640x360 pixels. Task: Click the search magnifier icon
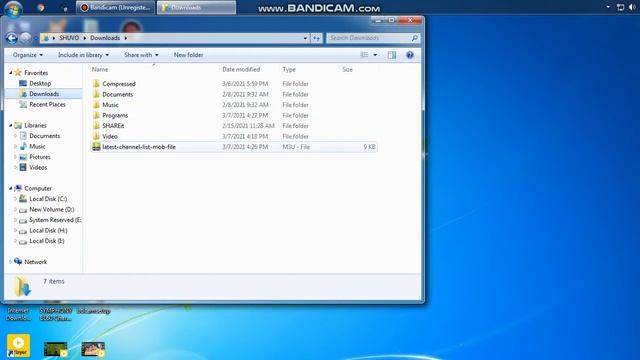coord(414,38)
